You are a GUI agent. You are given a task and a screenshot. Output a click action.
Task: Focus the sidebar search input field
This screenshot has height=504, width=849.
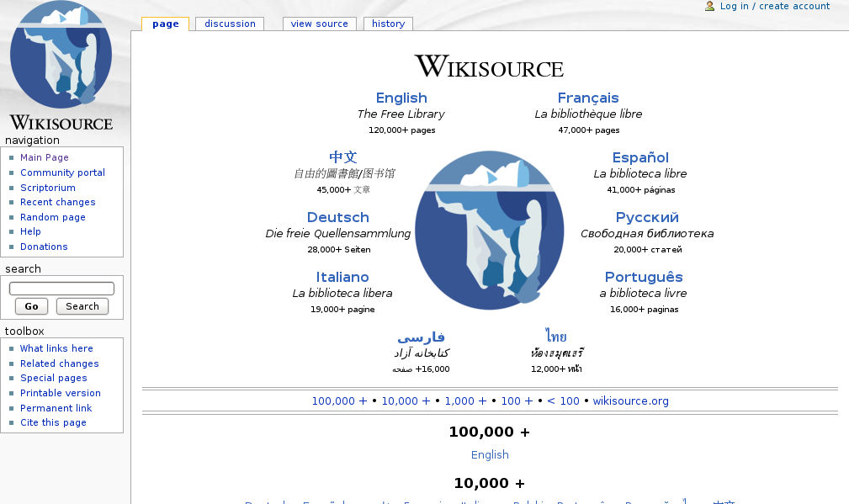coord(61,288)
